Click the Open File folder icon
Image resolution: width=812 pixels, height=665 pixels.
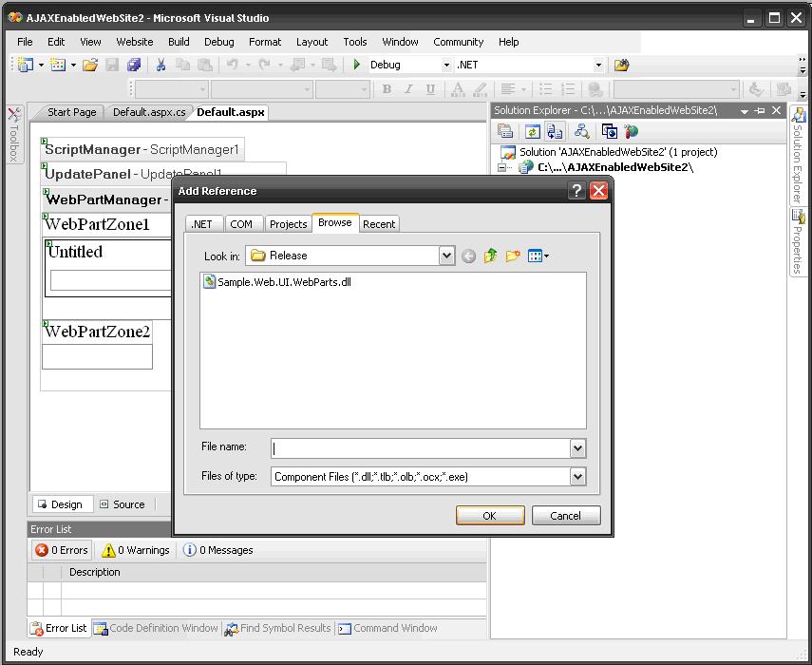[x=90, y=65]
